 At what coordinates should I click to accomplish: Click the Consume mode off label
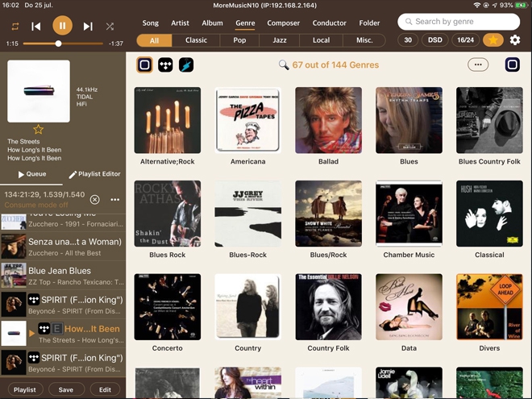click(36, 205)
